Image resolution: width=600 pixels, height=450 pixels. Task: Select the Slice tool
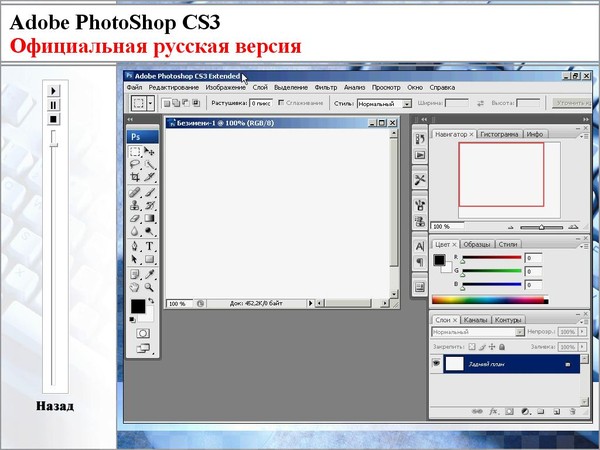(149, 177)
